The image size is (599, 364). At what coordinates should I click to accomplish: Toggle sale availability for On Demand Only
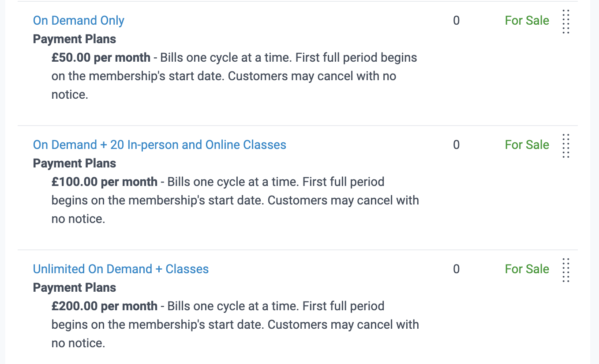(x=527, y=21)
